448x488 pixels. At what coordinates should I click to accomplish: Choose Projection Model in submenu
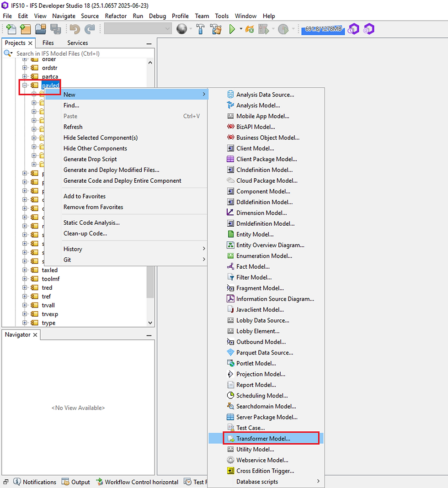pos(266,374)
